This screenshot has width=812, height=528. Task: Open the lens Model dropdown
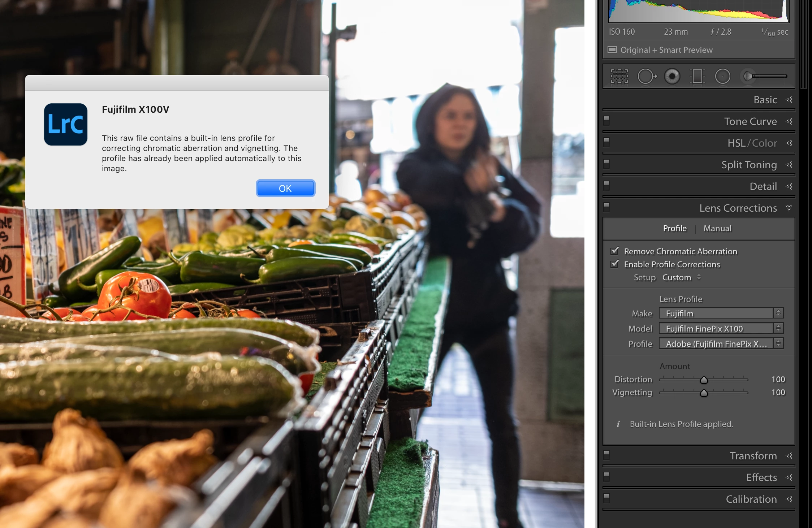721,328
